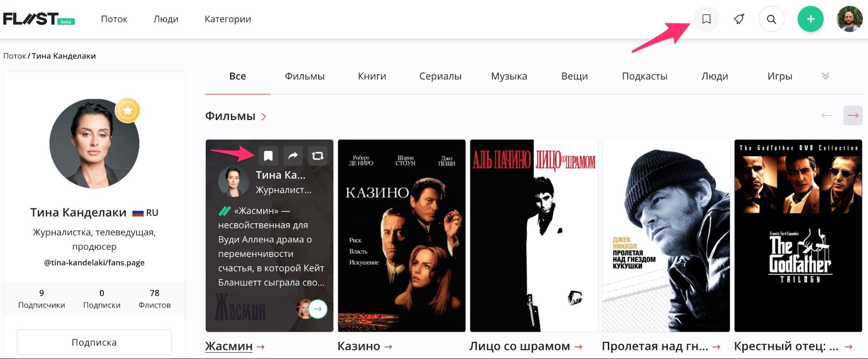Bookmark the Жасмин card
868x359 pixels.
pos(268,156)
